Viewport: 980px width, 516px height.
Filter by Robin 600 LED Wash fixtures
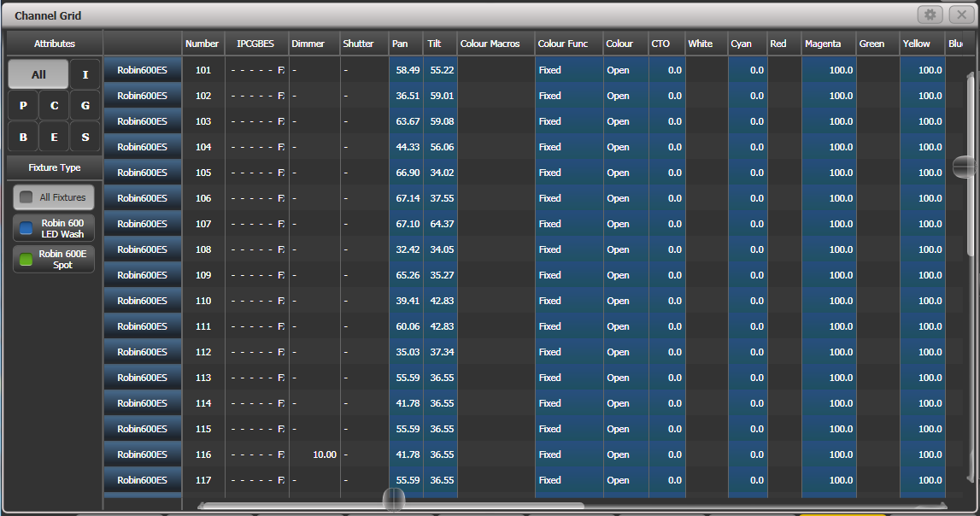pyautogui.click(x=53, y=229)
